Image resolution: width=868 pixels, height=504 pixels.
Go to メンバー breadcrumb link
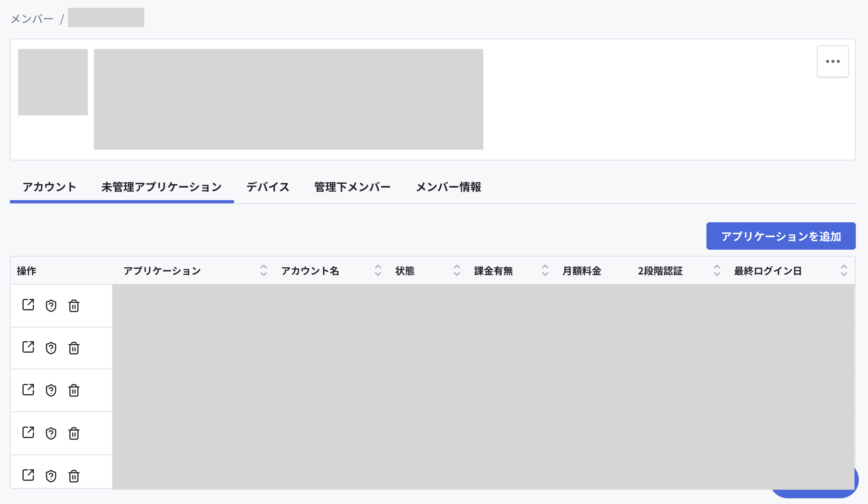[x=32, y=19]
